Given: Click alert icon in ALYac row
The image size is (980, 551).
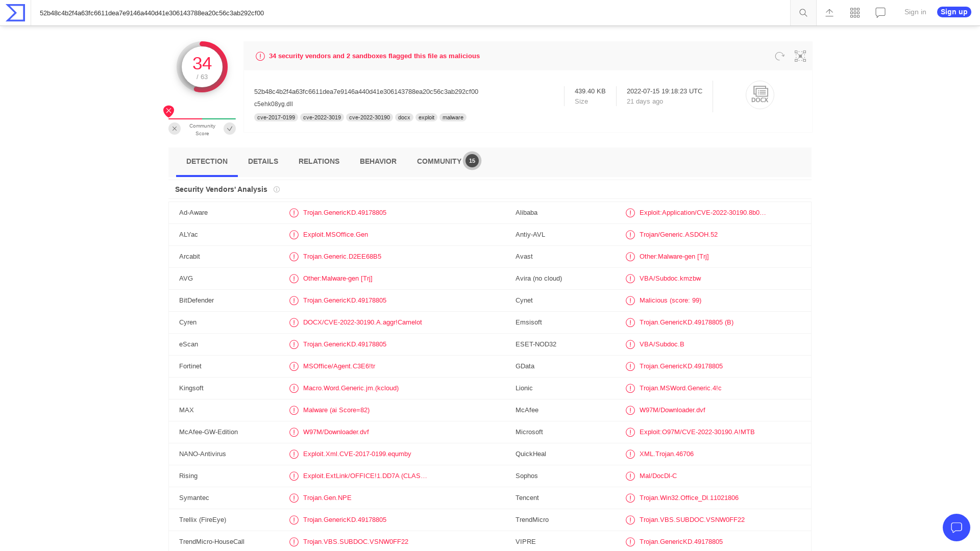Looking at the screenshot, I should 294,235.
